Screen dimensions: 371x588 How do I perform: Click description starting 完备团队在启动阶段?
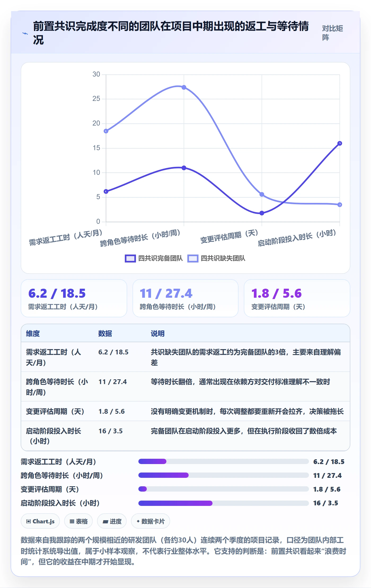point(244,431)
